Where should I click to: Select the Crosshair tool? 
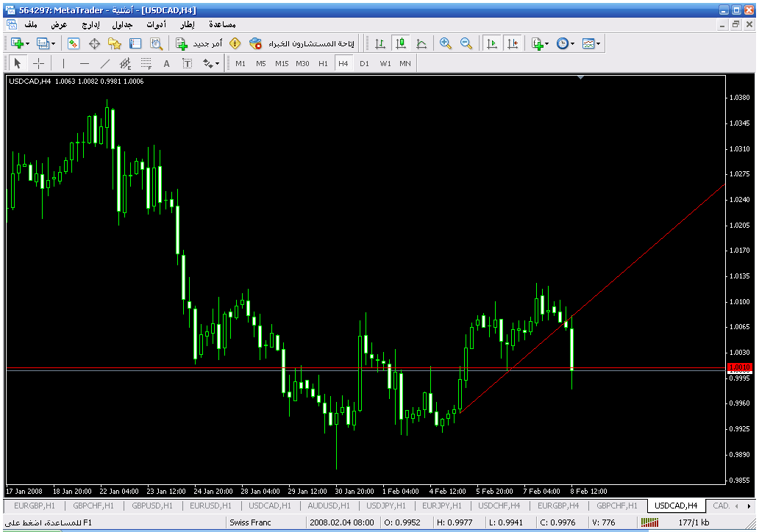pyautogui.click(x=39, y=63)
